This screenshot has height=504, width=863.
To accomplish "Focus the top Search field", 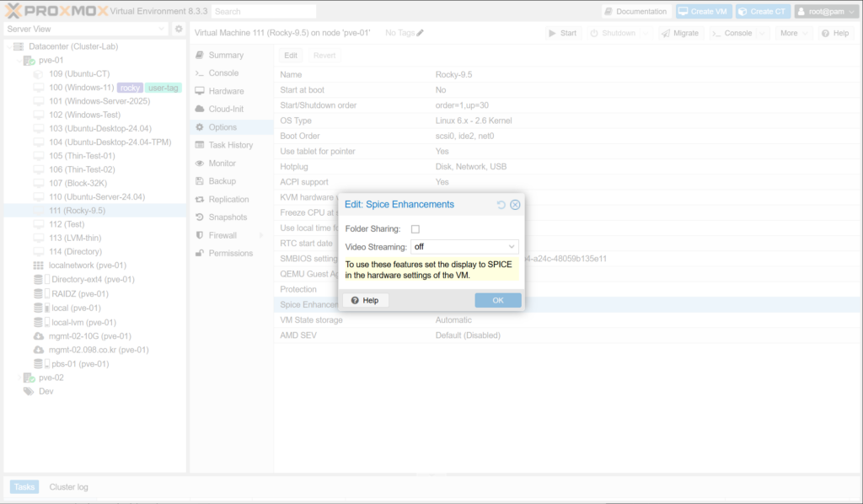I will coord(263,12).
